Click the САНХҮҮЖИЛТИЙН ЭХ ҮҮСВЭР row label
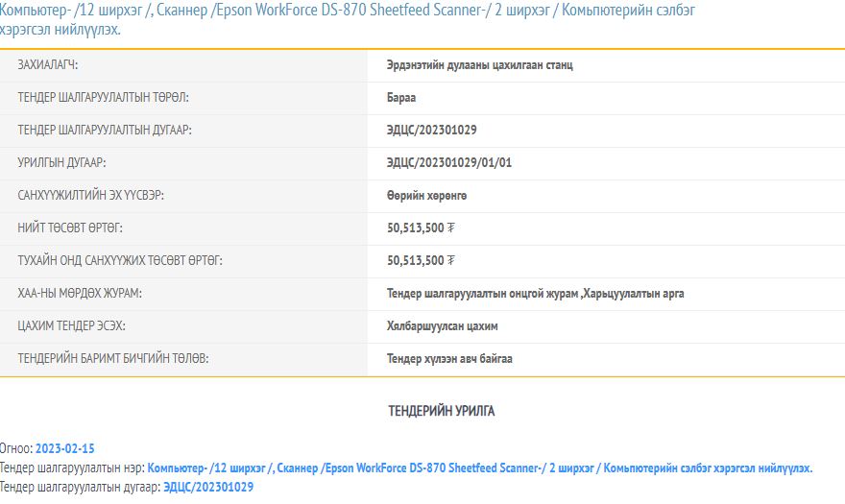Viewport: 845px width, 504px height. pos(91,196)
